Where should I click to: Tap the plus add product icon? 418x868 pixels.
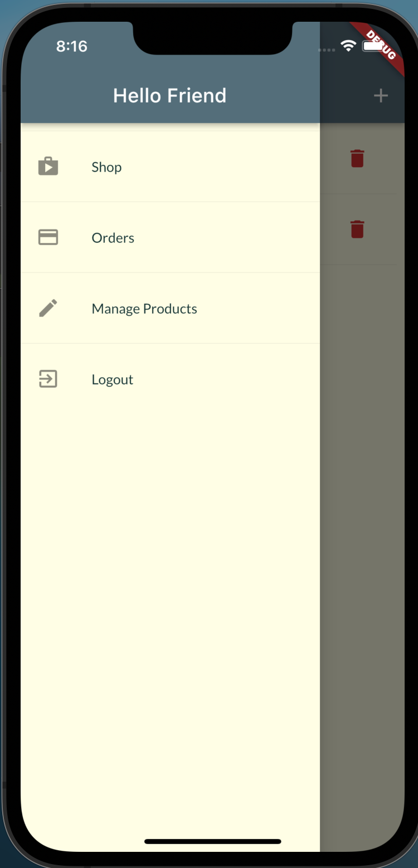pos(381,96)
